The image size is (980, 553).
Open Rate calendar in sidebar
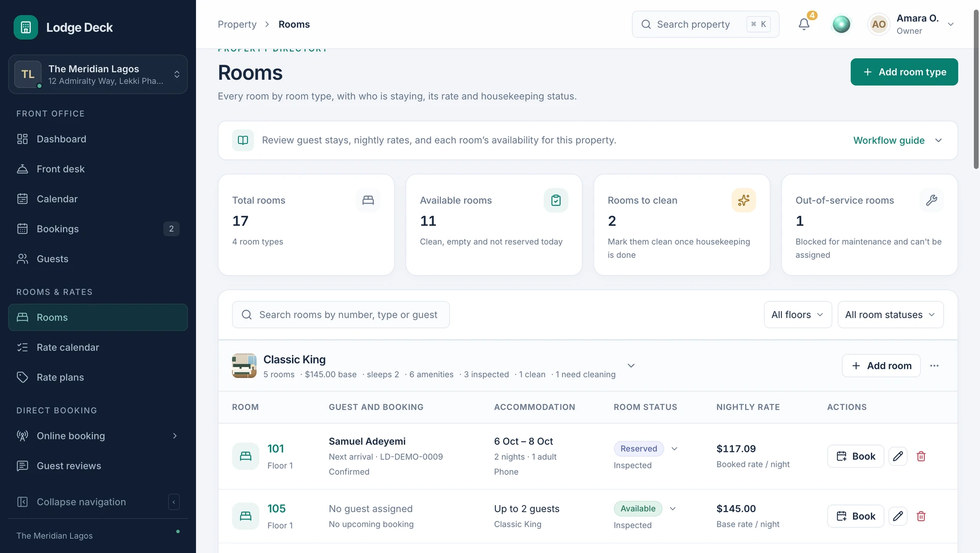[98, 347]
